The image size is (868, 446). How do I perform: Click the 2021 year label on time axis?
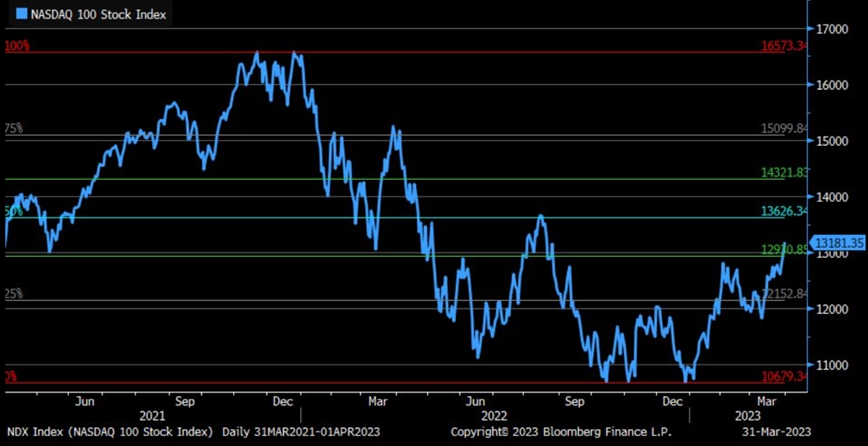pyautogui.click(x=153, y=415)
